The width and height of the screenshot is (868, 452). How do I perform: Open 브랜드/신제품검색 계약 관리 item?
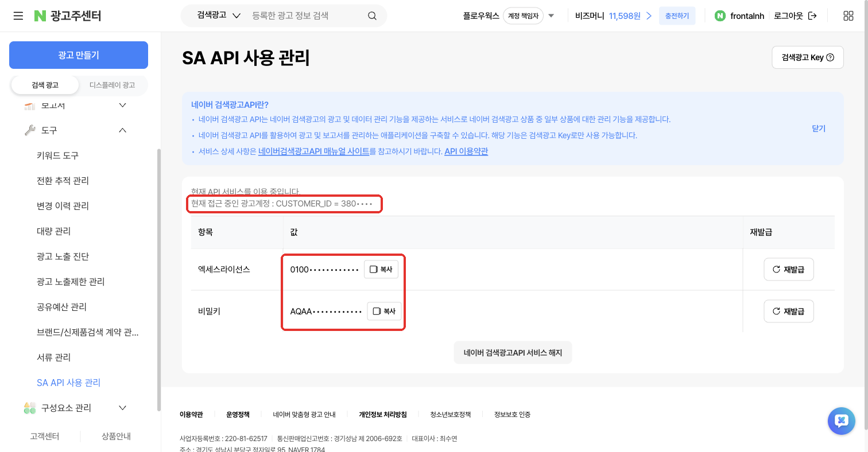pyautogui.click(x=87, y=332)
